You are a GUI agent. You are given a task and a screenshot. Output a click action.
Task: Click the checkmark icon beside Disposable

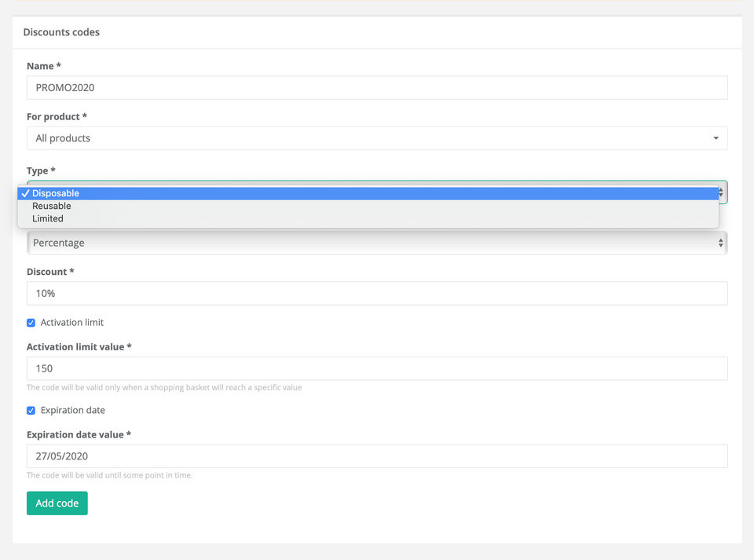[26, 193]
